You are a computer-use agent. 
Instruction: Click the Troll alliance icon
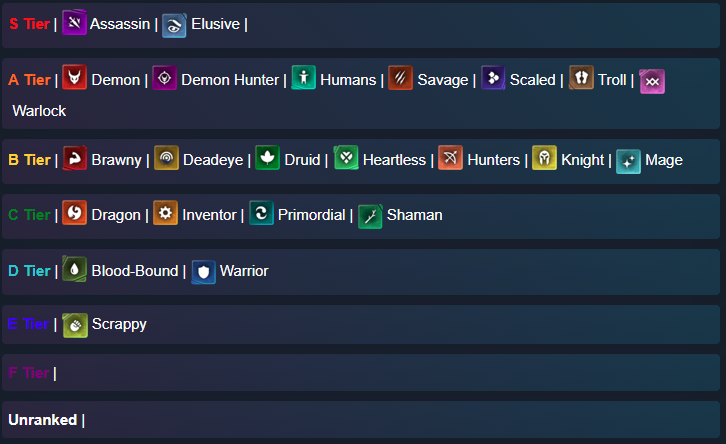click(582, 79)
